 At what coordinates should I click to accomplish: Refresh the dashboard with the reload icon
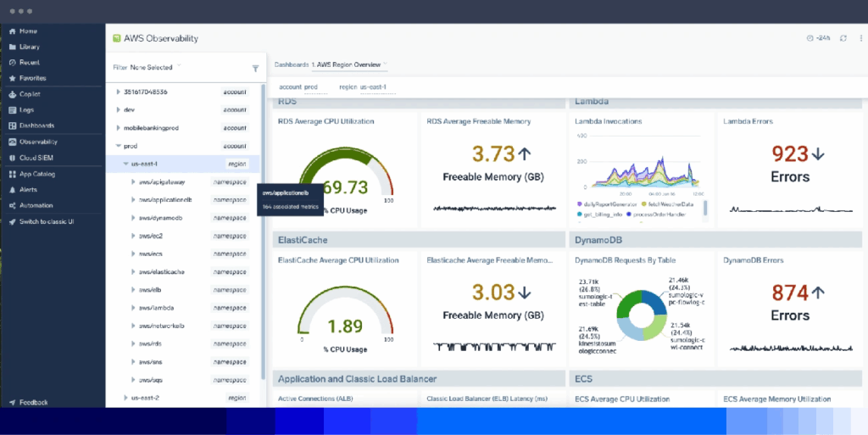point(843,38)
